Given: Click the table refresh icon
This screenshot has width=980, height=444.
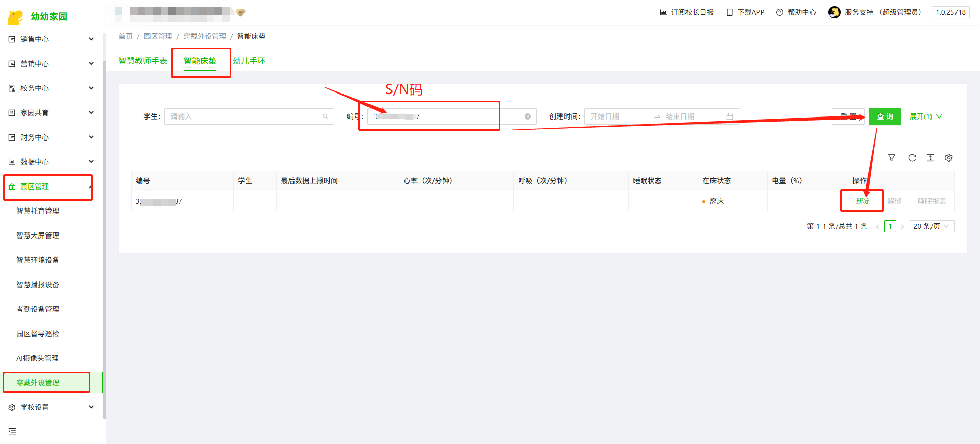Looking at the screenshot, I should [912, 158].
